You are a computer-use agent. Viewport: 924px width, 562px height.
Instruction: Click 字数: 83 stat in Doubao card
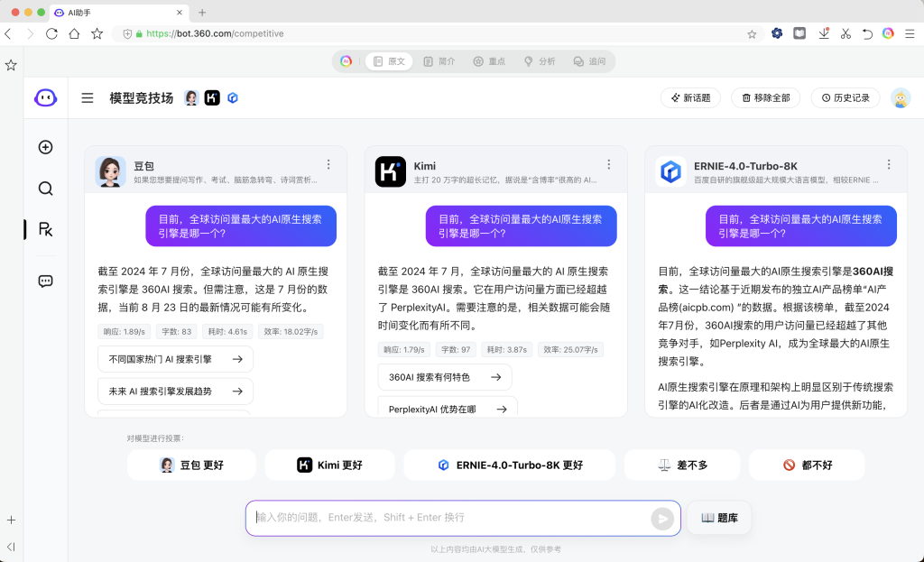(177, 332)
